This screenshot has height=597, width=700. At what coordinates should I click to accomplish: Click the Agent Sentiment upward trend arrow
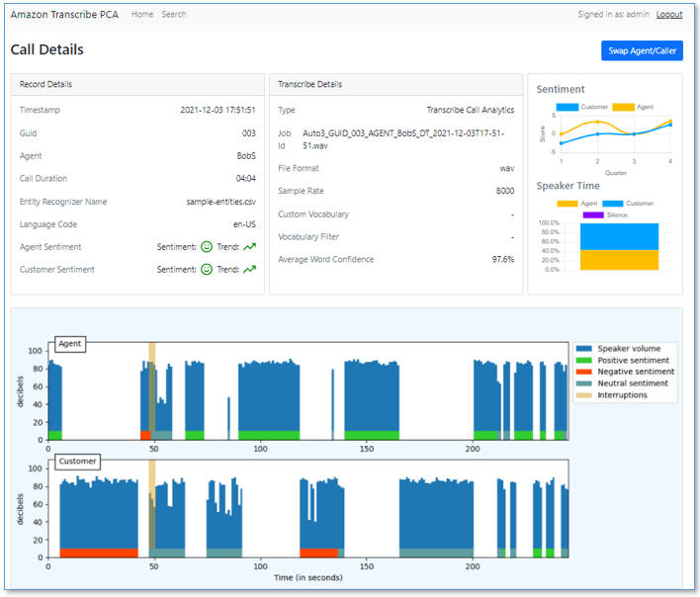click(249, 247)
